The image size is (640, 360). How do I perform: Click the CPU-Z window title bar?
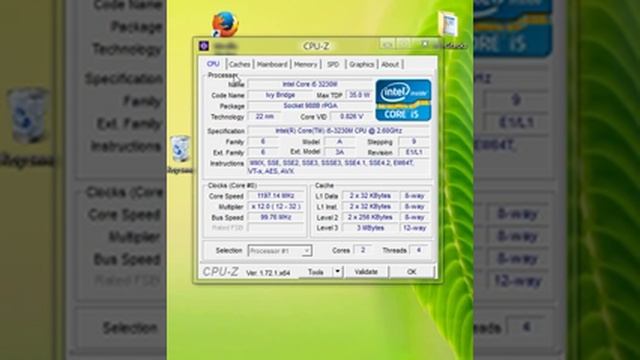click(x=316, y=45)
